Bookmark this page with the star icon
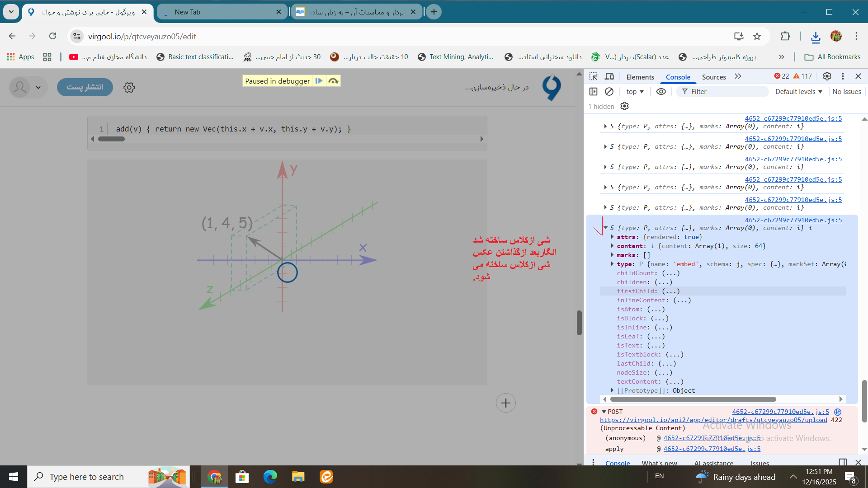868x488 pixels. coord(757,37)
